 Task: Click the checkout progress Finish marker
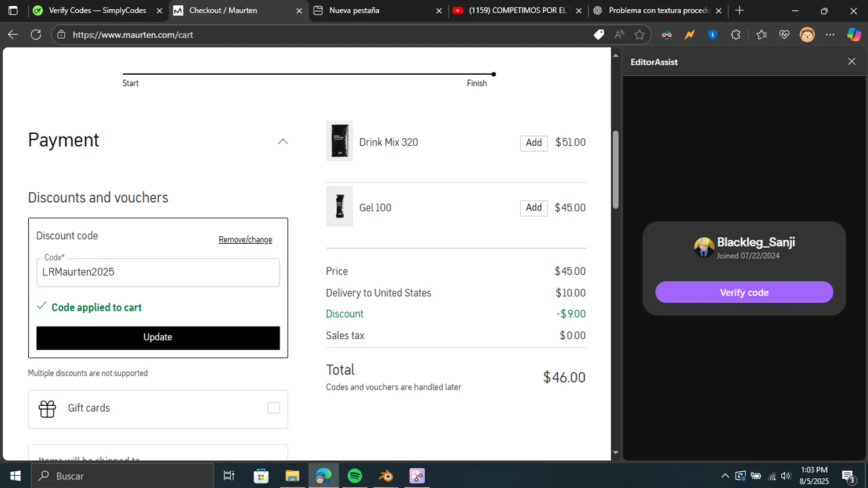tap(493, 74)
